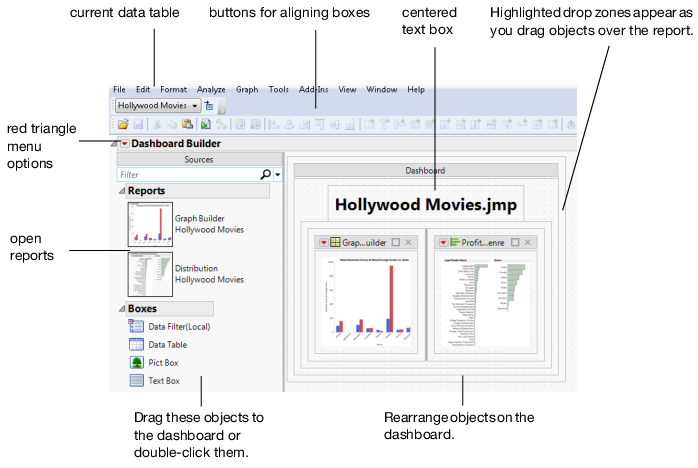This screenshot has width=698, height=468.
Task: Open the Filter search options arrow
Action: (278, 175)
